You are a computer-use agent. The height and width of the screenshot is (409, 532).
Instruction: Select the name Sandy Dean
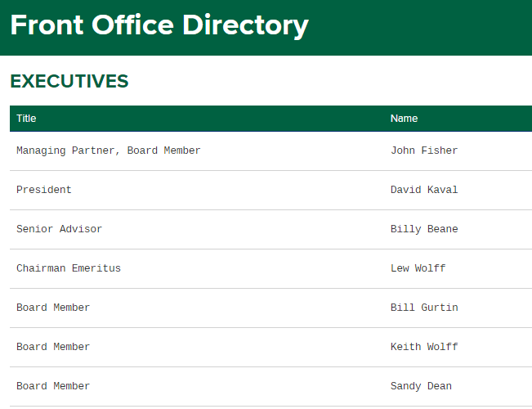pos(421,386)
